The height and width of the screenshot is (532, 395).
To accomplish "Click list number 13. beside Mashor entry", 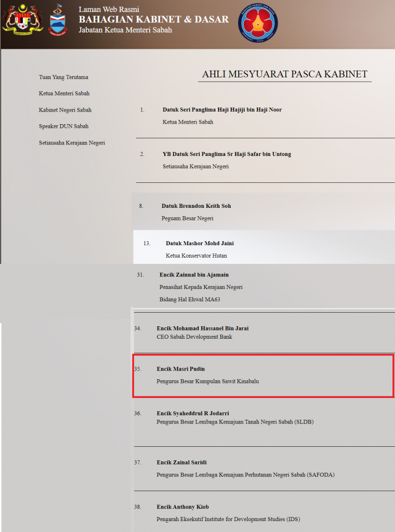I will pos(147,243).
